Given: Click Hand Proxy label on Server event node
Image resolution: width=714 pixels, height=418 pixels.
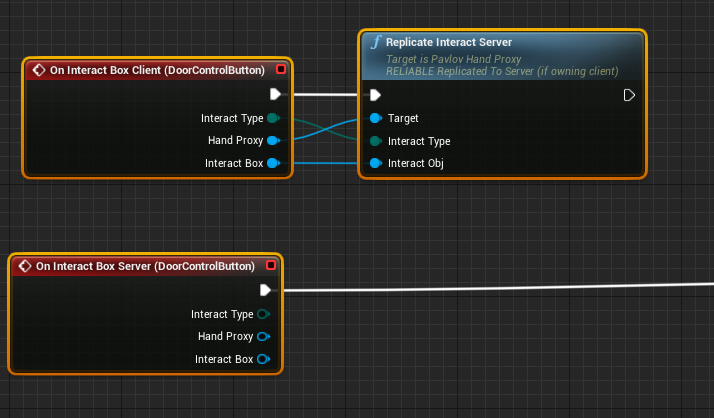Looking at the screenshot, I should click(x=225, y=336).
